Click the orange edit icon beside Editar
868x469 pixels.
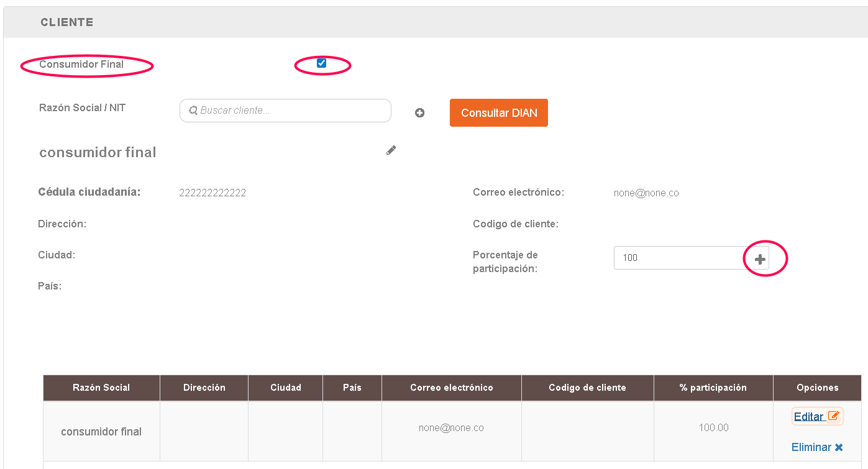pos(834,416)
